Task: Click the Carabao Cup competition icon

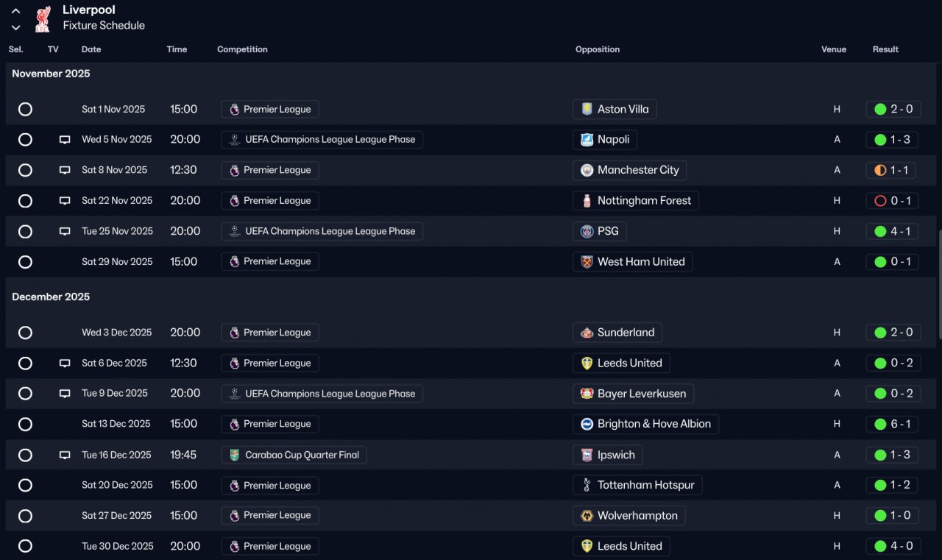Action: [x=234, y=456]
